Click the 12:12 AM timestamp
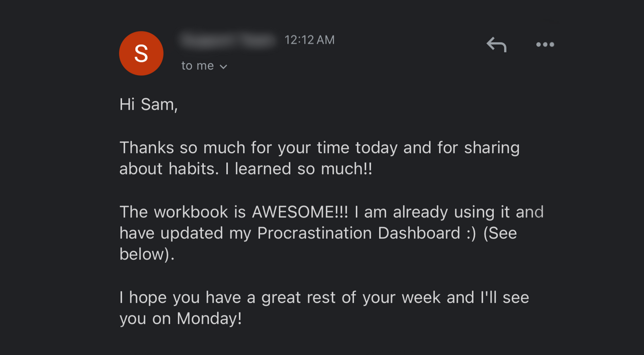 309,40
